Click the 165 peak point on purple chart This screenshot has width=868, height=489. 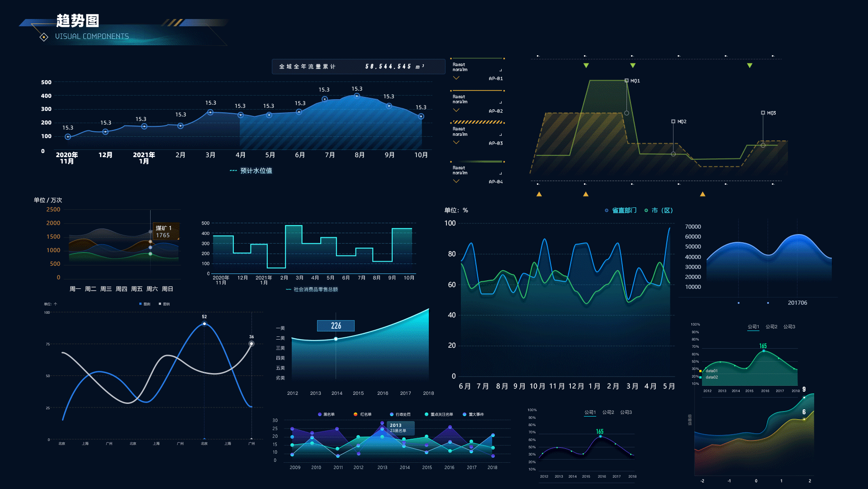pos(600,436)
